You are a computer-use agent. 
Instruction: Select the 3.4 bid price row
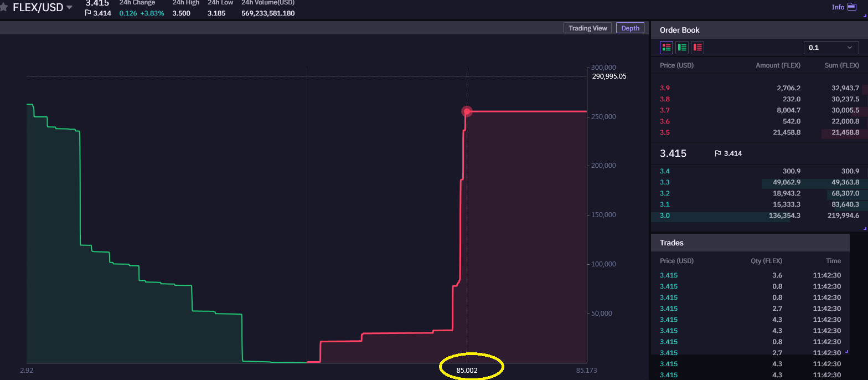pos(759,171)
